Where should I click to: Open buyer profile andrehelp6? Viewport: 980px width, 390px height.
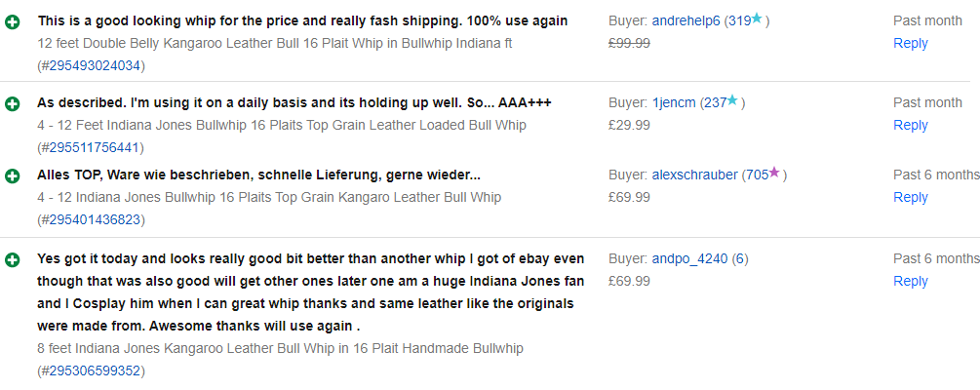686,20
